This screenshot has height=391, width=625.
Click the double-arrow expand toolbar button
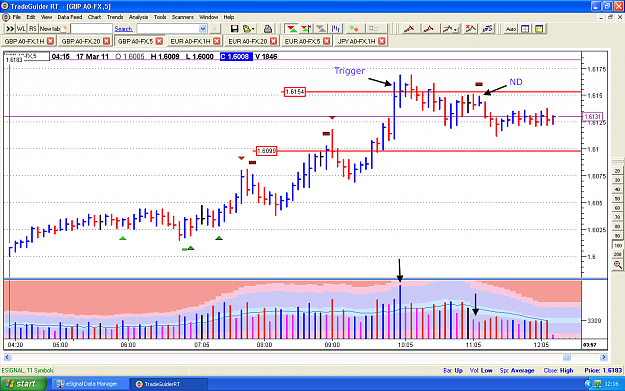[10, 29]
